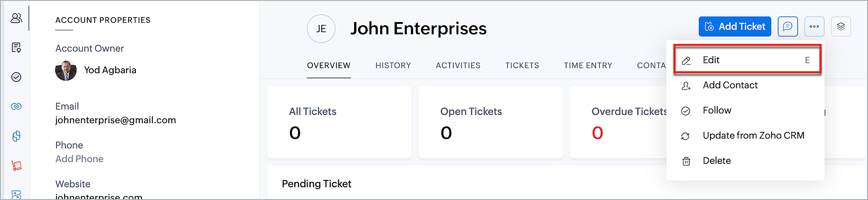Image resolution: width=868 pixels, height=200 pixels.
Task: Open the Activities tab
Action: (458, 66)
